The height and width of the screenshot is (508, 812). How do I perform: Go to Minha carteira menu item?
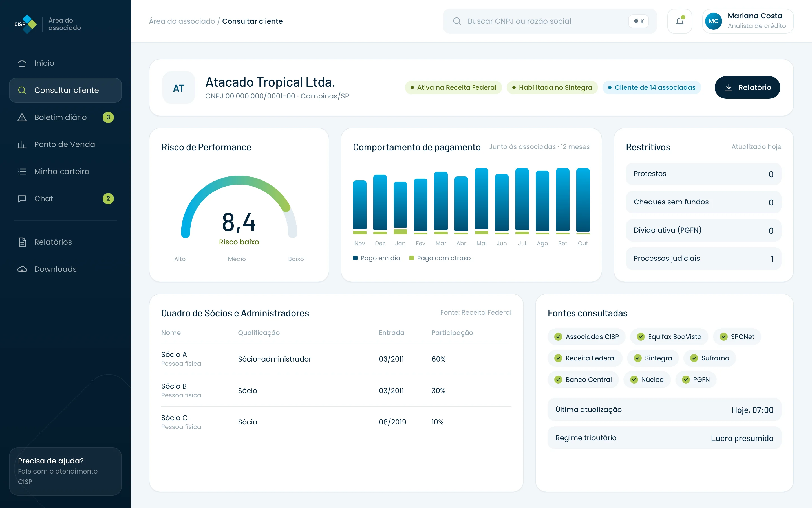(65, 172)
